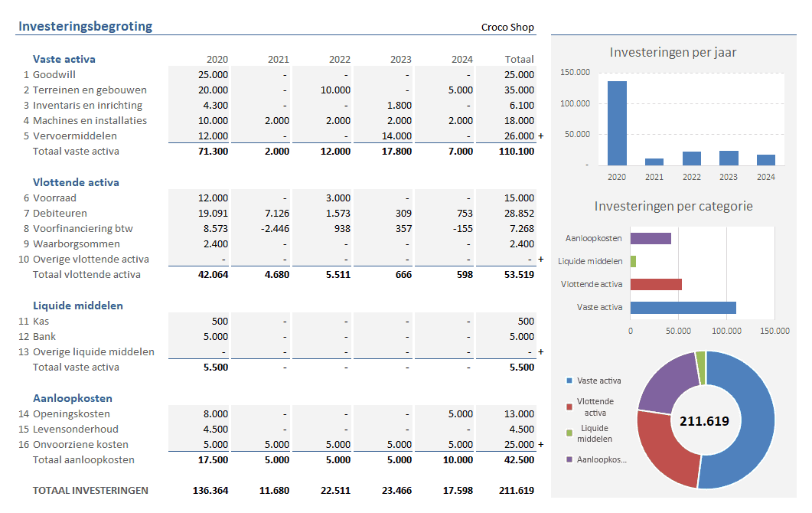Click the red Vlottende activa legend swatch

[x=569, y=407]
